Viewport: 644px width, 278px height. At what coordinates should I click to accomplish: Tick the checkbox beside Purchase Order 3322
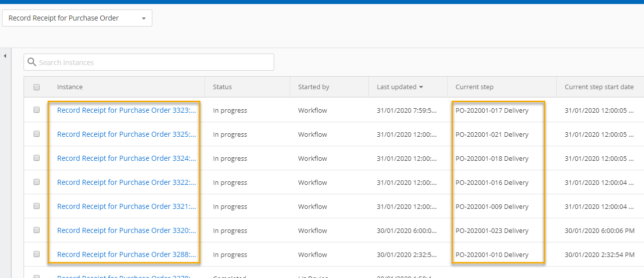37,182
